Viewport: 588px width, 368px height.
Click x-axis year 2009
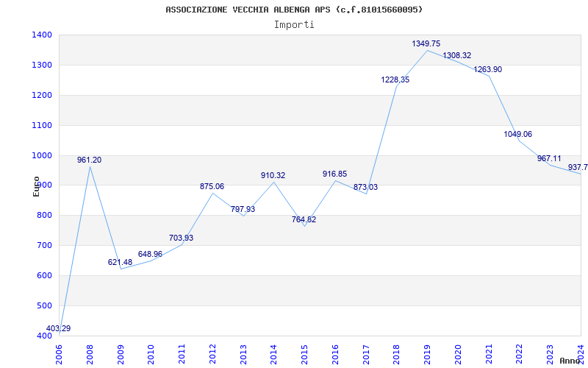pyautogui.click(x=121, y=355)
